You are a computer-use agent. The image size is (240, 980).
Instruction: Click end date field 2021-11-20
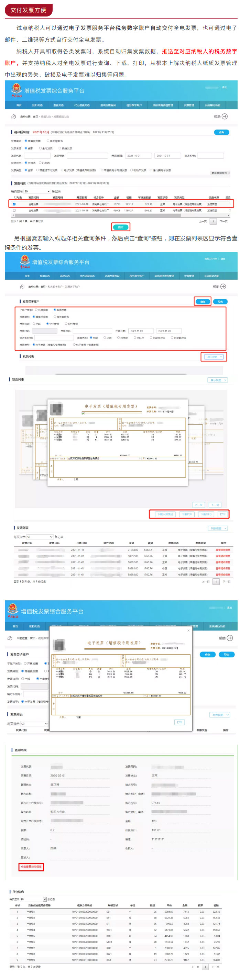[x=169, y=331]
